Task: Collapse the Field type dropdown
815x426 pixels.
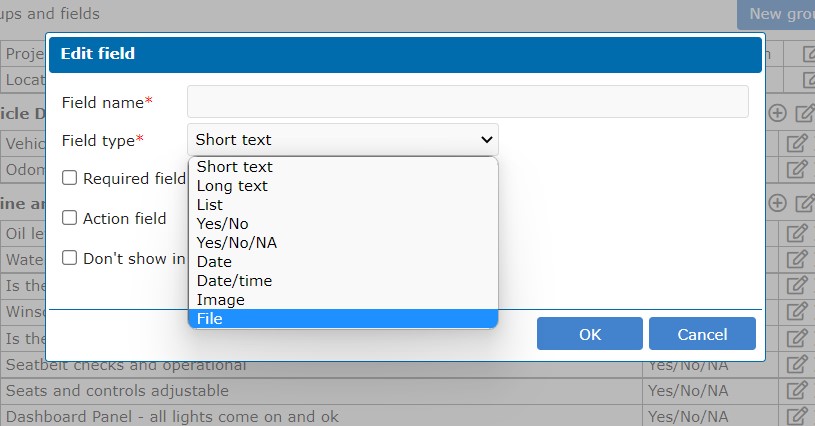Action: pyautogui.click(x=342, y=140)
